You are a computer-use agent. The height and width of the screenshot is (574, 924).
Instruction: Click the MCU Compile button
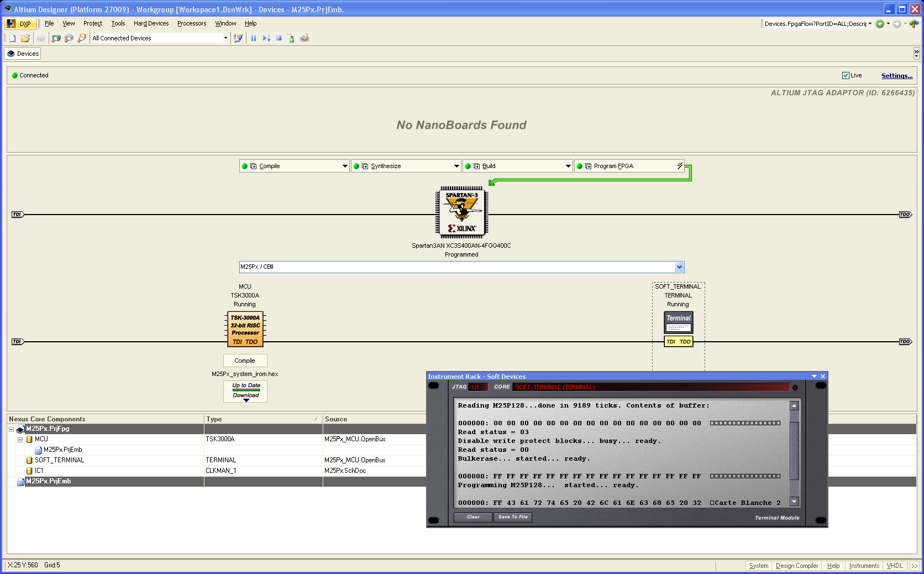point(245,361)
